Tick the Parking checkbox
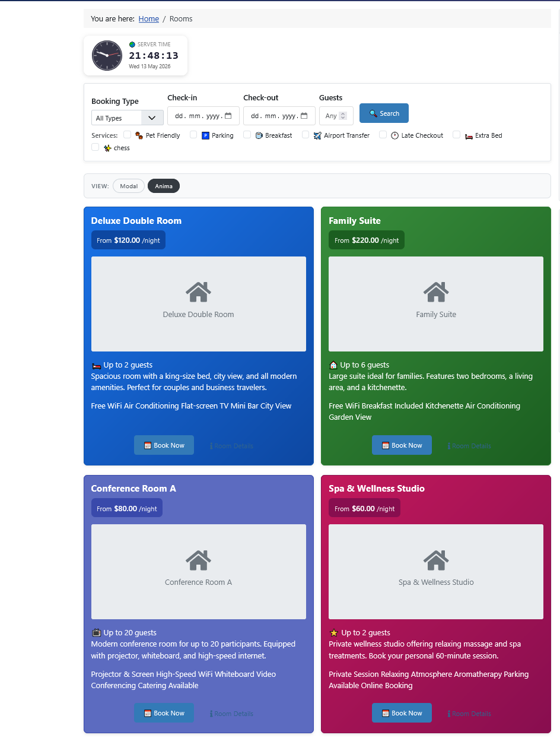The width and height of the screenshot is (560, 738). 193,135
